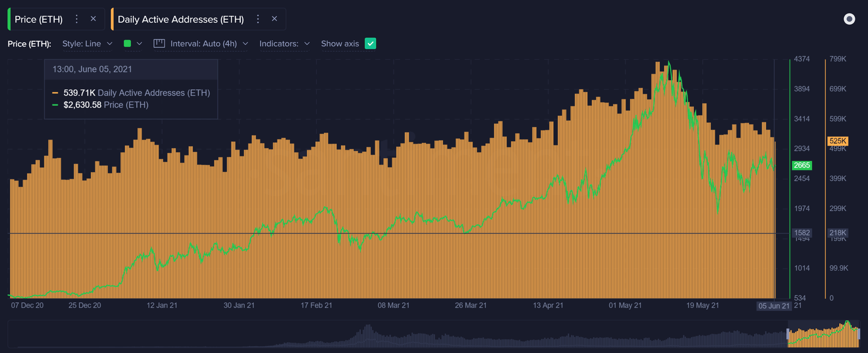Open the Daily Active Addresses kebab menu
Image resolution: width=868 pixels, height=353 pixels.
[x=258, y=19]
